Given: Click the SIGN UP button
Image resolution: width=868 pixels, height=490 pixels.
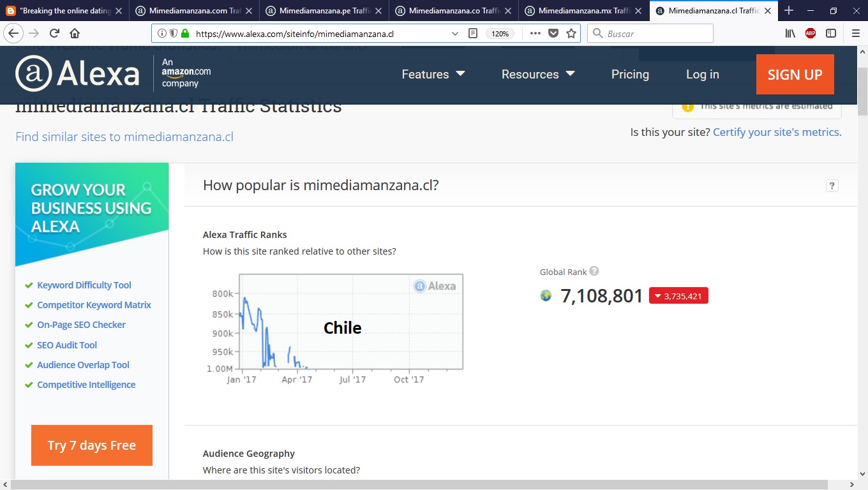Looking at the screenshot, I should coord(795,75).
